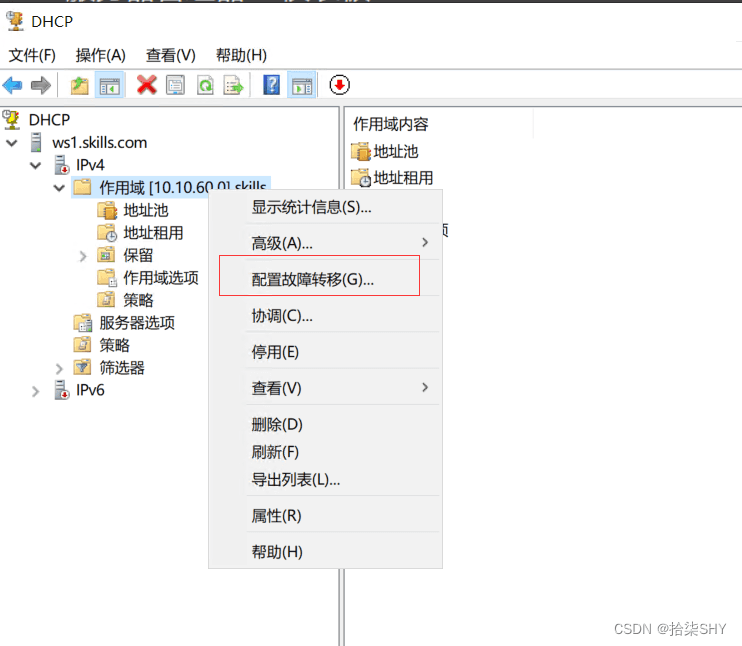Image resolution: width=742 pixels, height=646 pixels.
Task: Collapse the ws1.skills.com server node
Action: point(12,142)
